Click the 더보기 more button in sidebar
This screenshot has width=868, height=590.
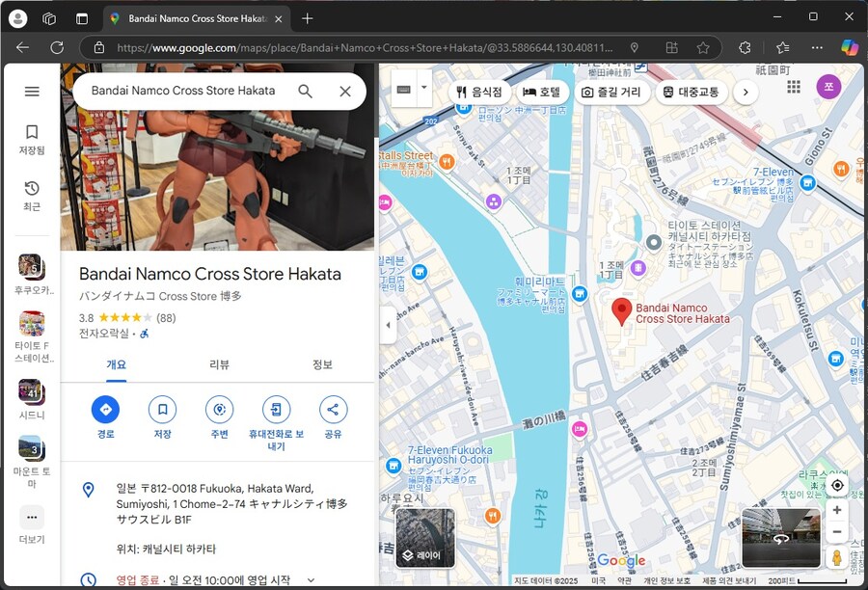point(32,524)
